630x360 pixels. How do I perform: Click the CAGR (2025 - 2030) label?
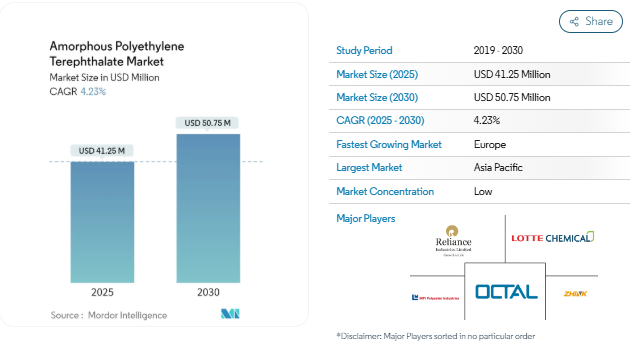click(x=380, y=121)
